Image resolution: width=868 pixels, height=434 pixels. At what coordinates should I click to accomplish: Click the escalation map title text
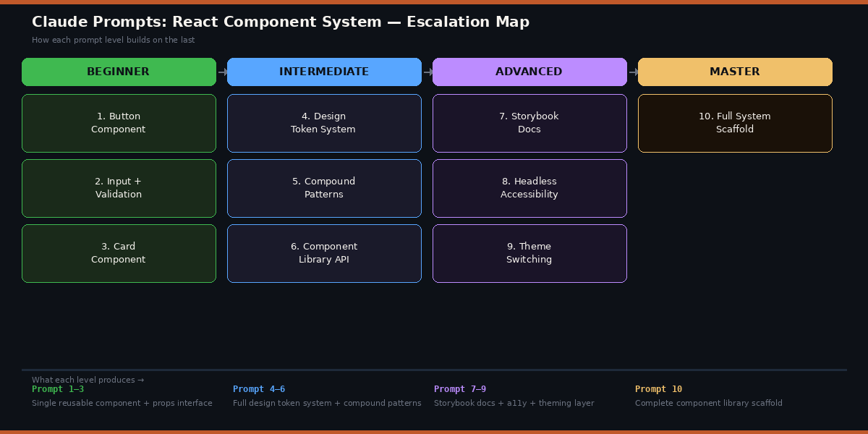(x=281, y=22)
